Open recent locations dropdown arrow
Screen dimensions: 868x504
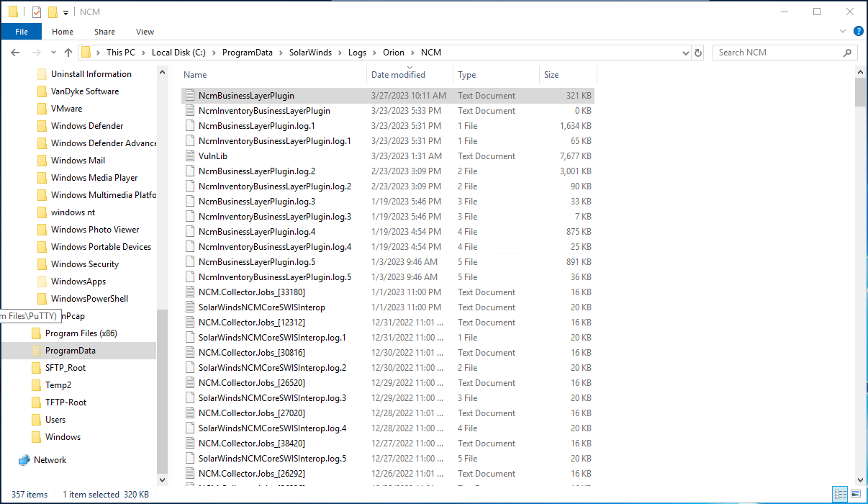(x=53, y=53)
